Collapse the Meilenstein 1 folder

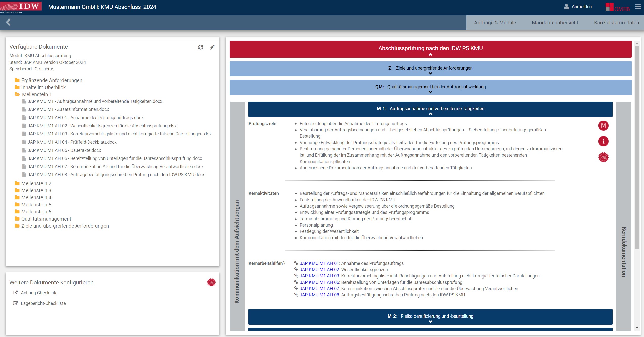point(36,94)
